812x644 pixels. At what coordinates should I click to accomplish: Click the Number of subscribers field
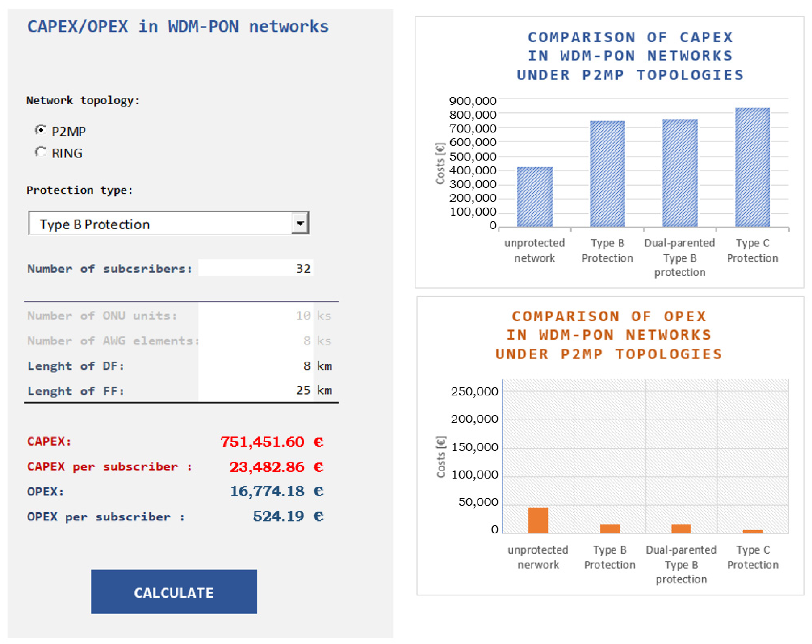256,268
